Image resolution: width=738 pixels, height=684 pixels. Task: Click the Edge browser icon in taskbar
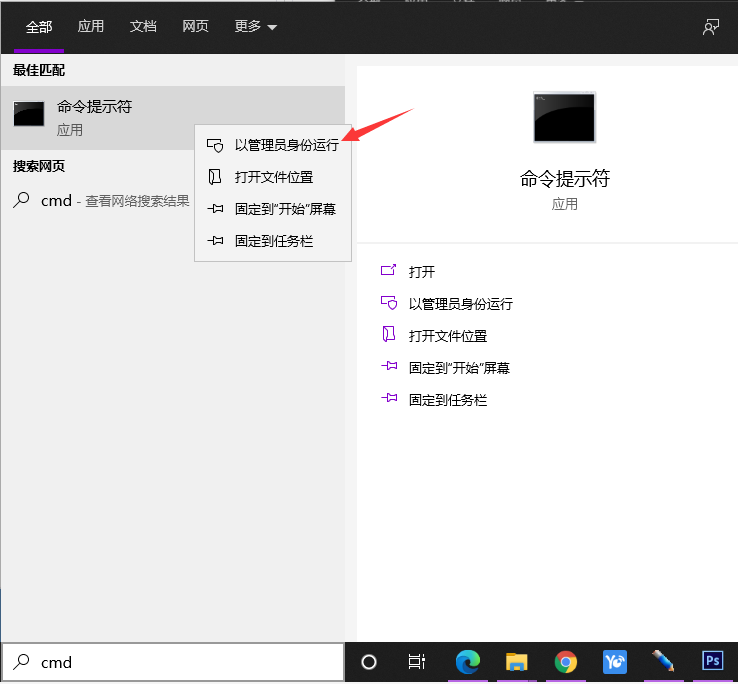tap(467, 662)
